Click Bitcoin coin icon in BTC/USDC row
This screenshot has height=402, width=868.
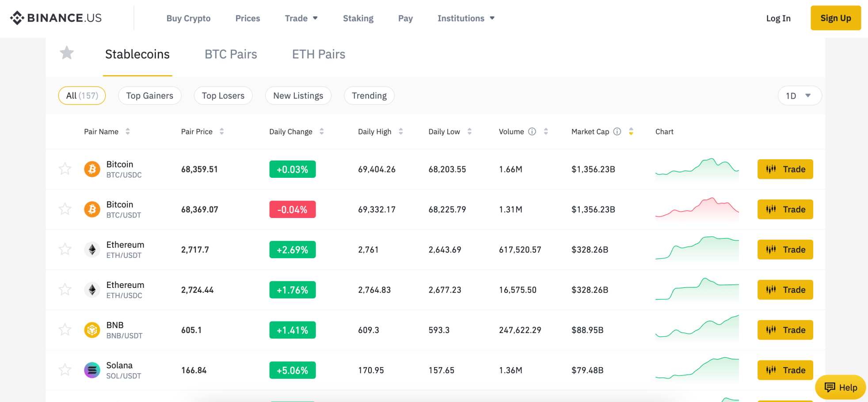point(92,169)
